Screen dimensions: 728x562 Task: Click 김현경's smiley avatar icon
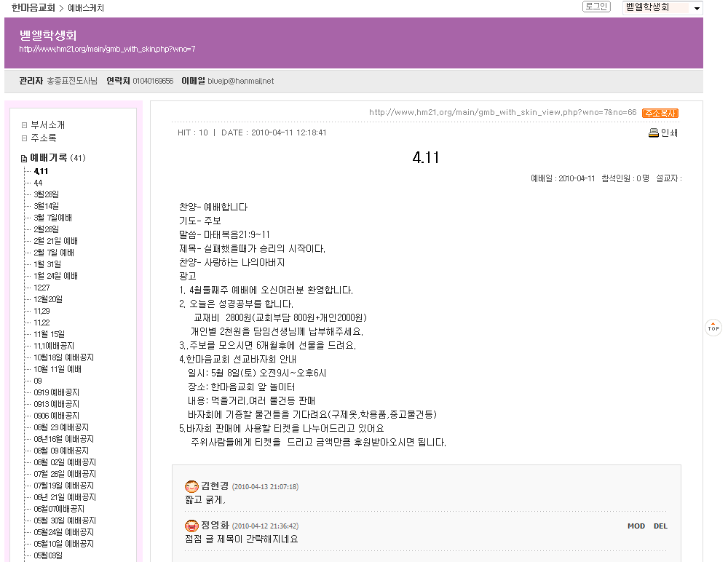pos(192,486)
